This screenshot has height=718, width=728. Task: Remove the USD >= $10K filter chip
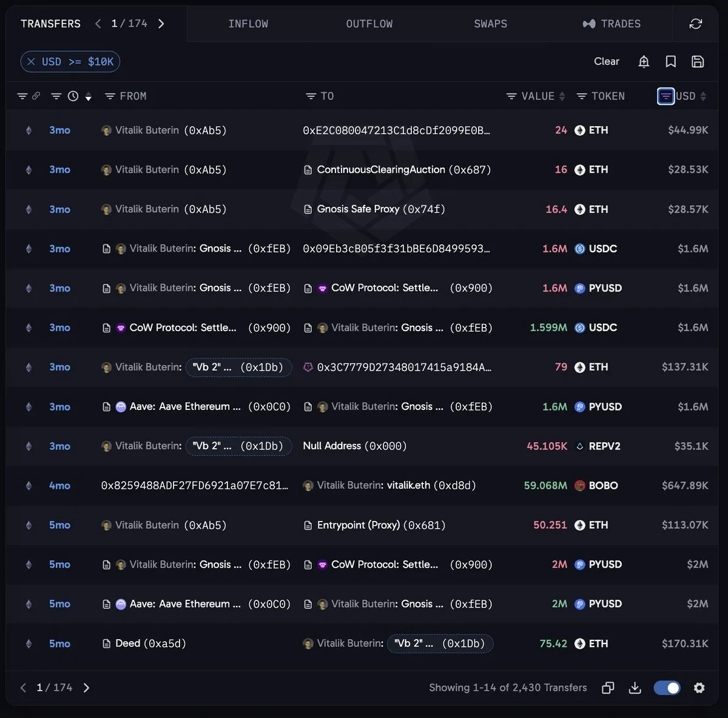[32, 62]
